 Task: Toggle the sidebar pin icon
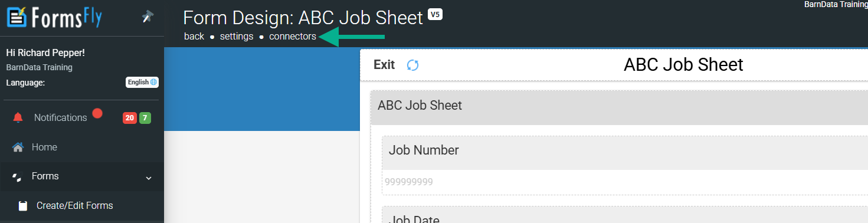[148, 18]
